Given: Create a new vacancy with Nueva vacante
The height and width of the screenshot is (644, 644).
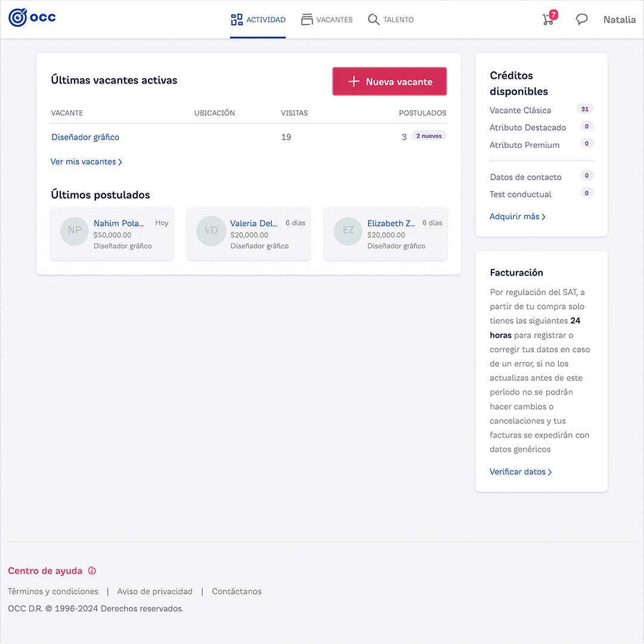Looking at the screenshot, I should 389,82.
